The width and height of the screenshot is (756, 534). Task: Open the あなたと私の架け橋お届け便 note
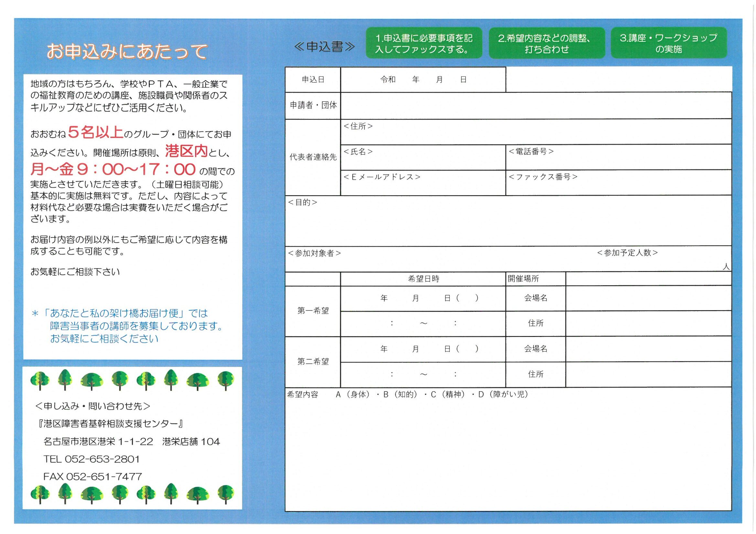coord(132,326)
